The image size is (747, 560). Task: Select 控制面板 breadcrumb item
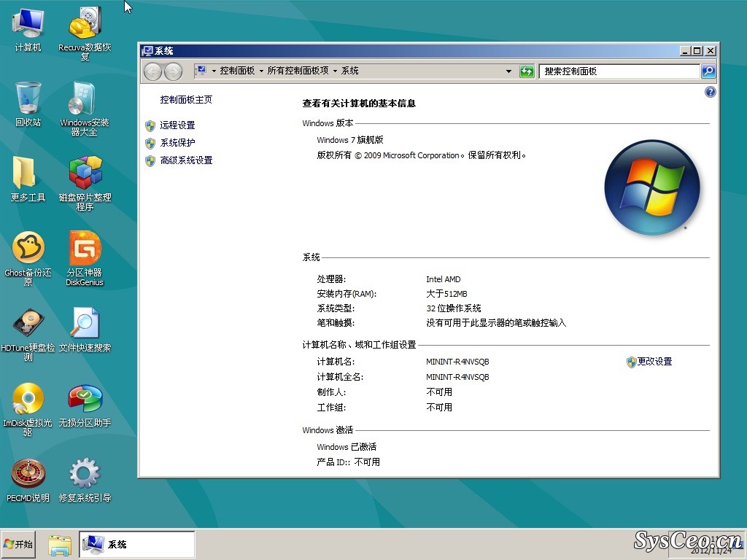coord(237,71)
